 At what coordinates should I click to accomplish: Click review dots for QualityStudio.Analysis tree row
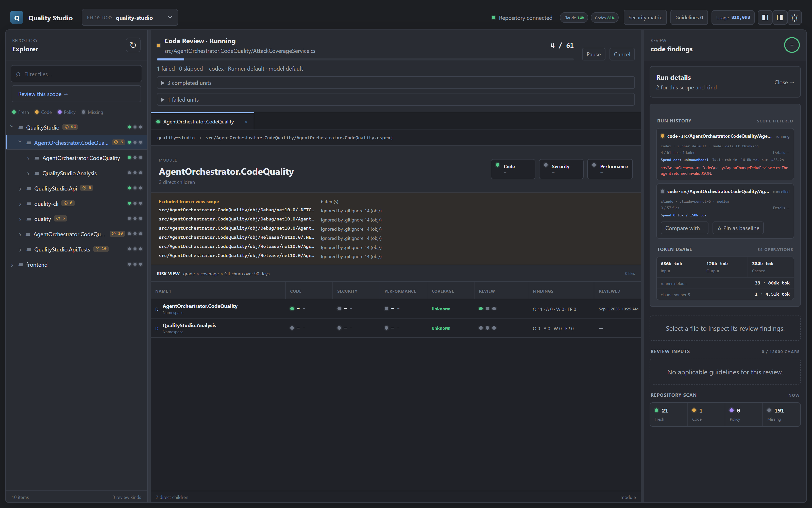tap(135, 173)
